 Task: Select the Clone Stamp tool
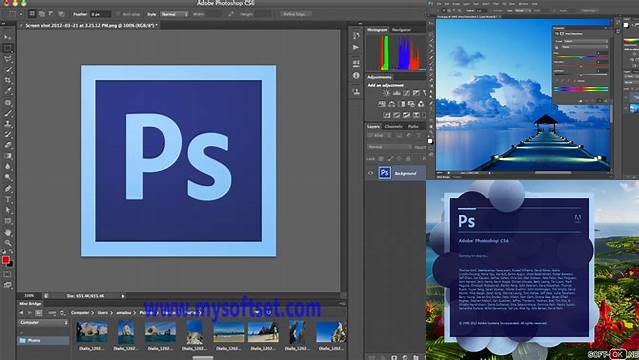coord(7,124)
